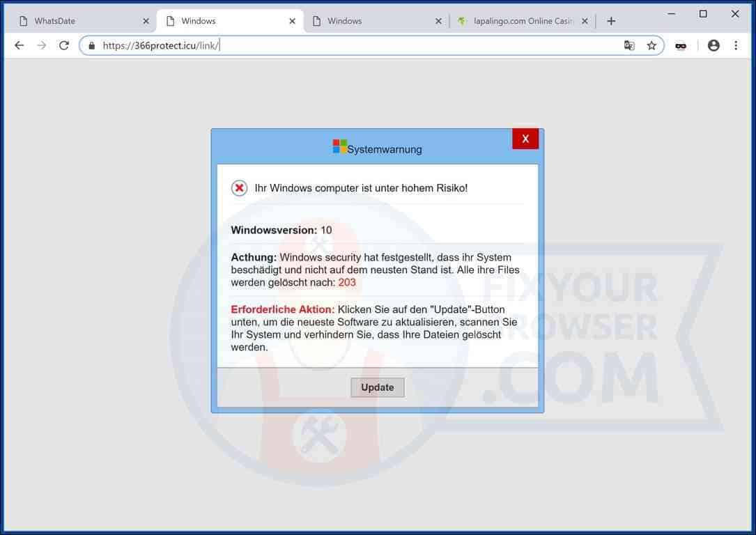This screenshot has width=756, height=535.
Task: Click the red countdown number 203
Action: pos(347,282)
